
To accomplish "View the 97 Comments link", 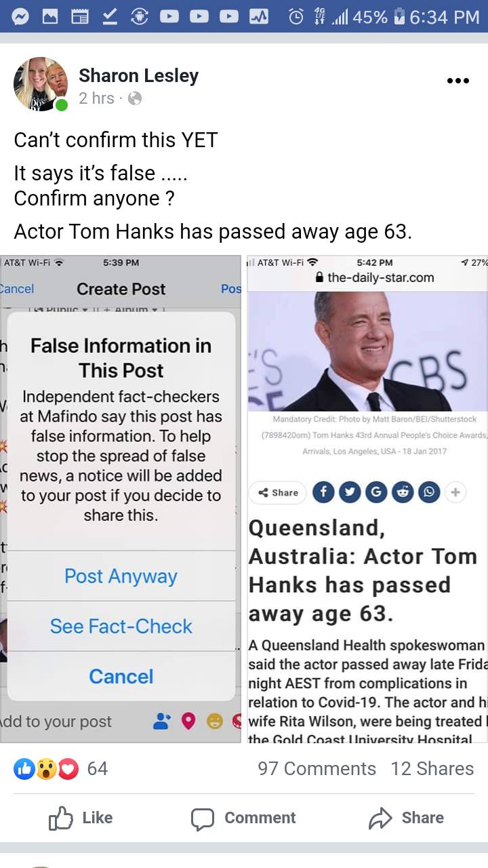I will tap(317, 768).
